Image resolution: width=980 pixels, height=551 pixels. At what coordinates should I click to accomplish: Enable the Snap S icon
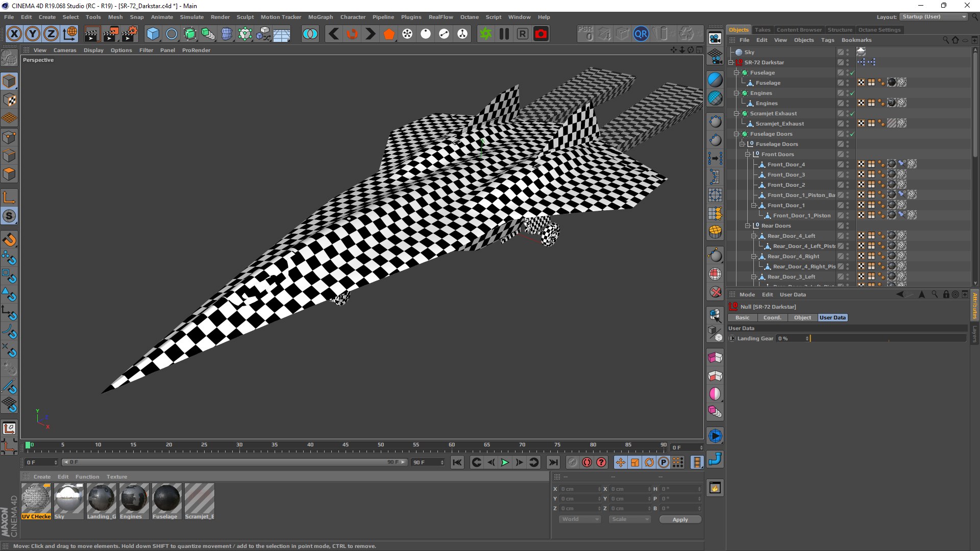(x=9, y=216)
